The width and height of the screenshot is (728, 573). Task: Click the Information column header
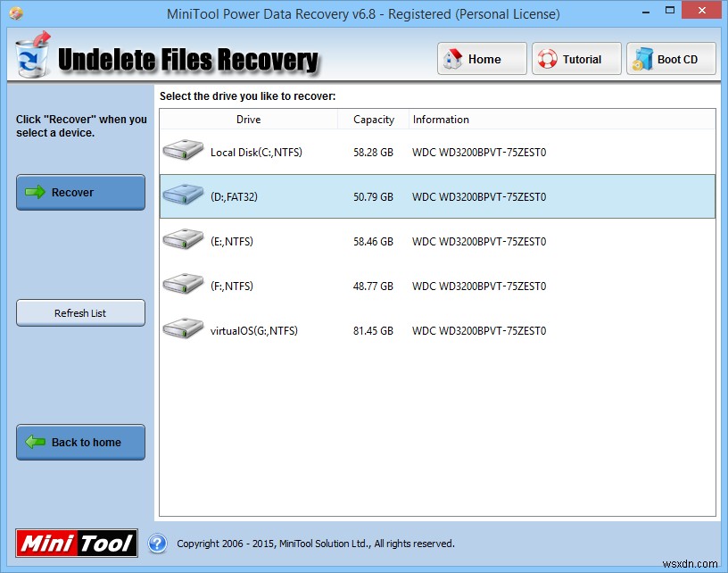point(441,119)
